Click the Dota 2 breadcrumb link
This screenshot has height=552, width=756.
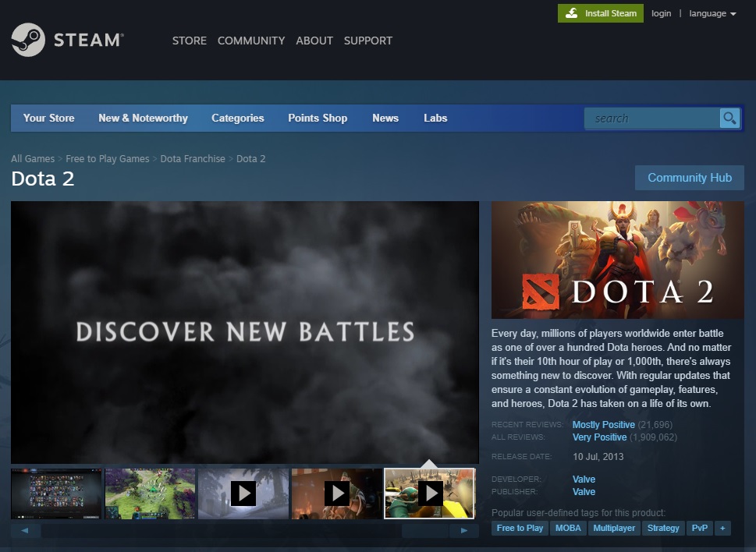(250, 158)
